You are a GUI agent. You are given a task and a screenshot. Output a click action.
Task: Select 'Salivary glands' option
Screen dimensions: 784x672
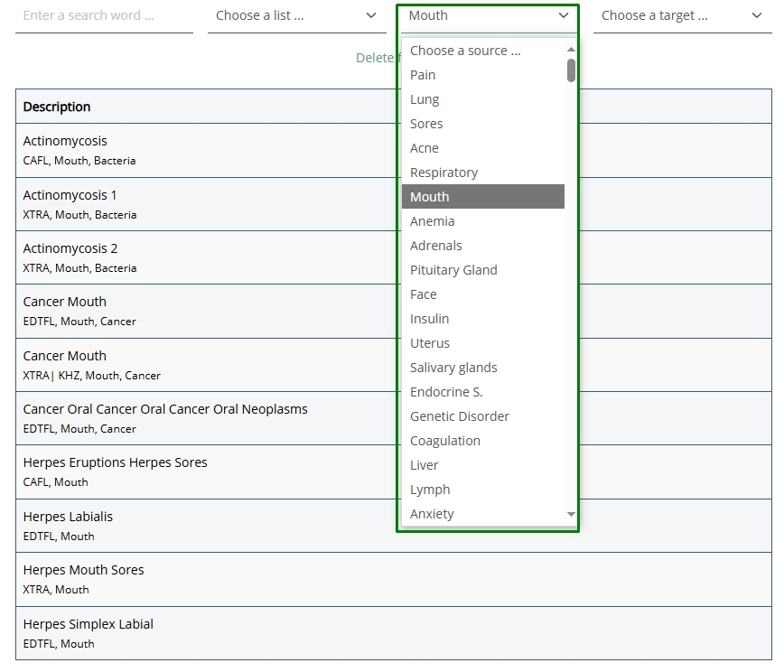click(453, 368)
